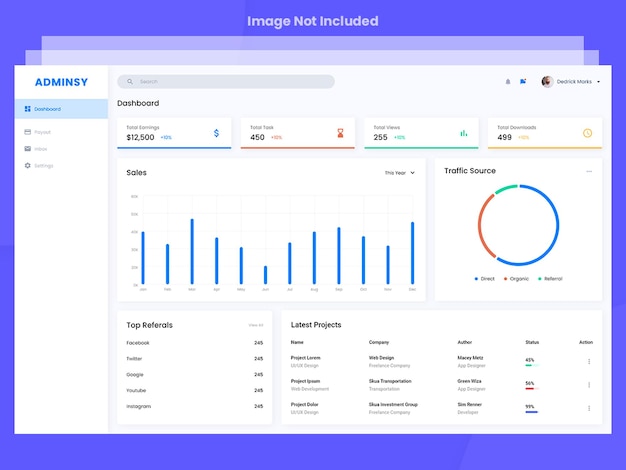The width and height of the screenshot is (626, 470).
Task: Click the user avatar photo
Action: [547, 81]
